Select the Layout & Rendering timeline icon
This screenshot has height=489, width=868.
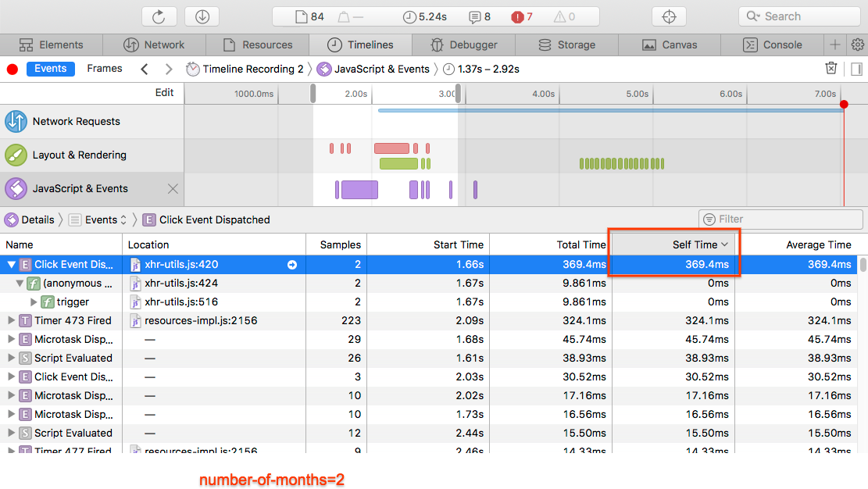click(x=16, y=155)
